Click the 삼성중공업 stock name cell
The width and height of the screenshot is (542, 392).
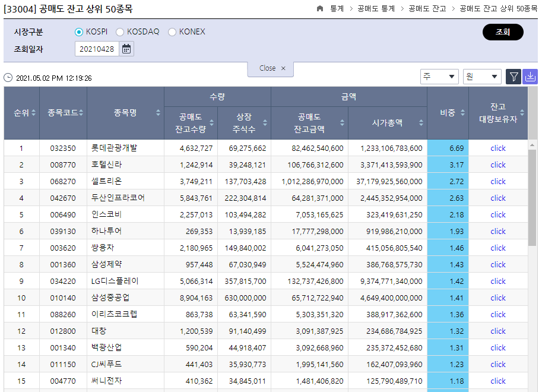pos(125,298)
